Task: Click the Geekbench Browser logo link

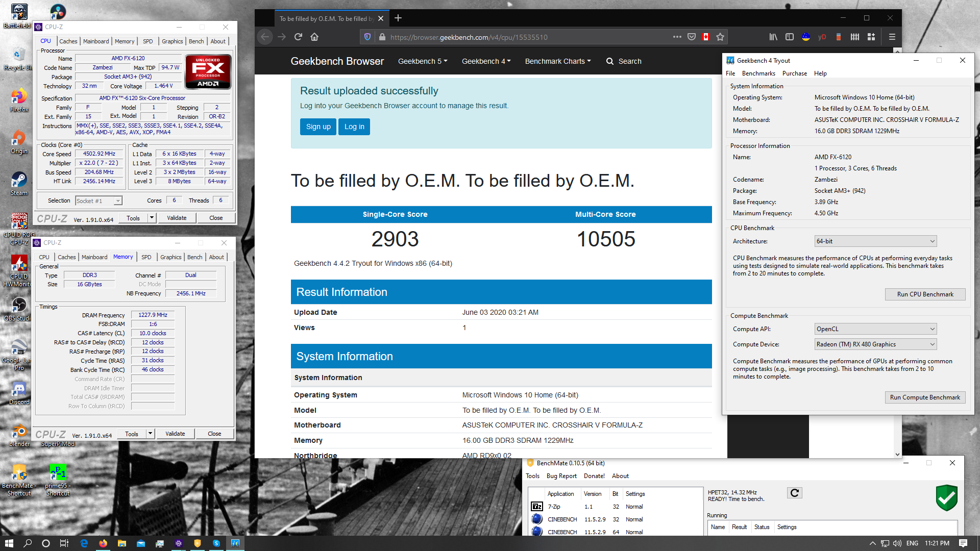Action: click(x=337, y=61)
